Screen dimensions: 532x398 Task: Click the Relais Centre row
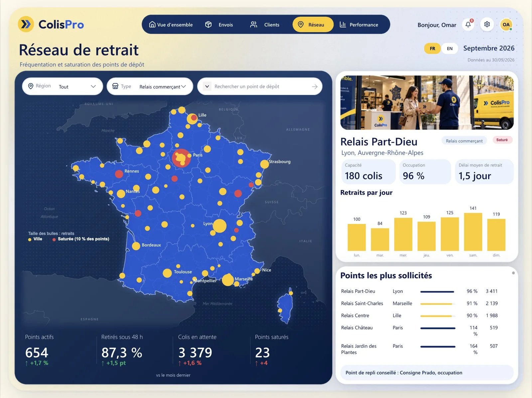pyautogui.click(x=420, y=316)
